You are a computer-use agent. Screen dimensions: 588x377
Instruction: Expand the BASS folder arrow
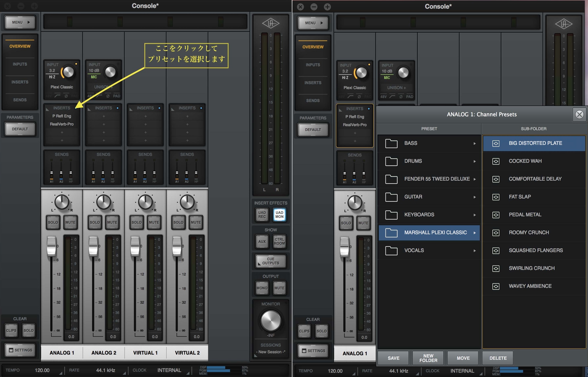(x=475, y=143)
